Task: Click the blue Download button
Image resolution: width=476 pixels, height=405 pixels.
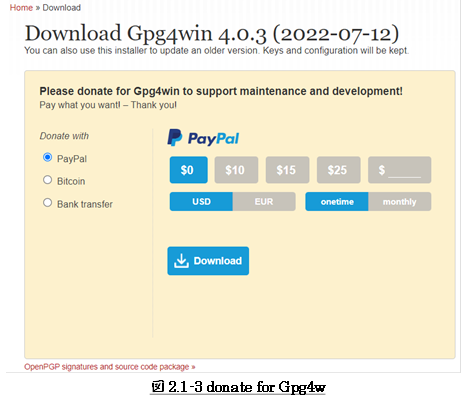Action: coord(208,261)
